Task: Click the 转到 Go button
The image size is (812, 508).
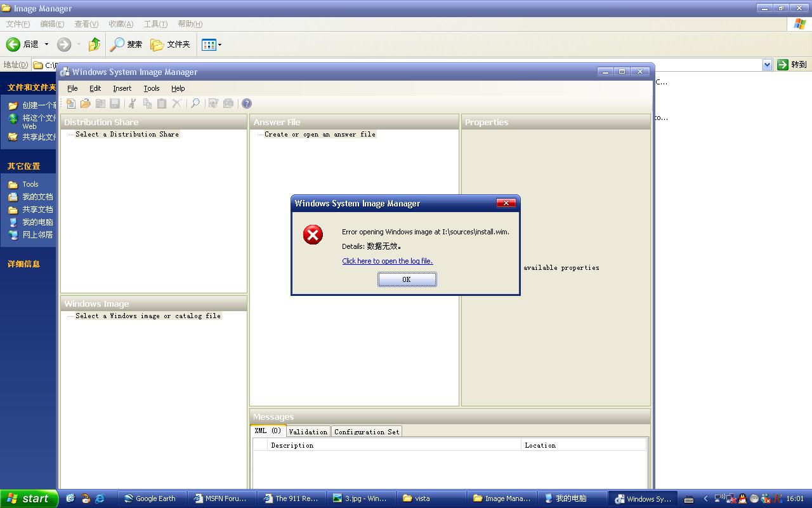Action: [792, 65]
